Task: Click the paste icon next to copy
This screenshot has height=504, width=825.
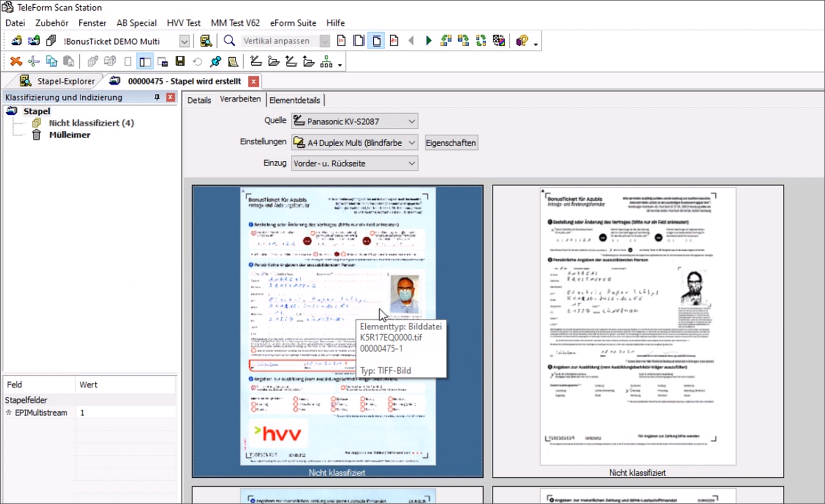Action: pyautogui.click(x=68, y=61)
